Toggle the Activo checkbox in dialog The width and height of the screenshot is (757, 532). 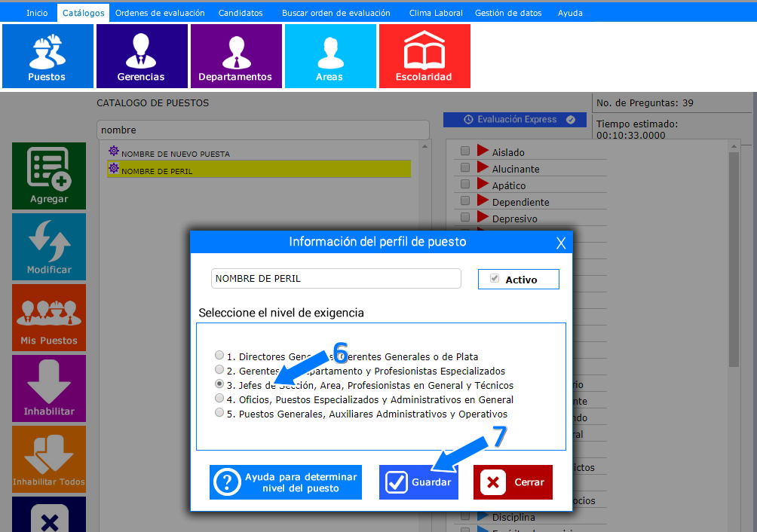tap(495, 278)
